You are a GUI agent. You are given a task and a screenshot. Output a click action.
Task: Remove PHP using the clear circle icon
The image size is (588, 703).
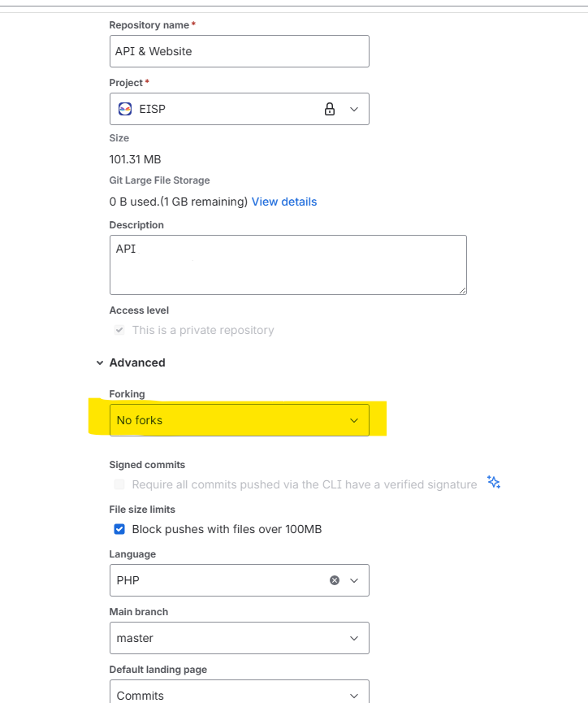click(334, 579)
